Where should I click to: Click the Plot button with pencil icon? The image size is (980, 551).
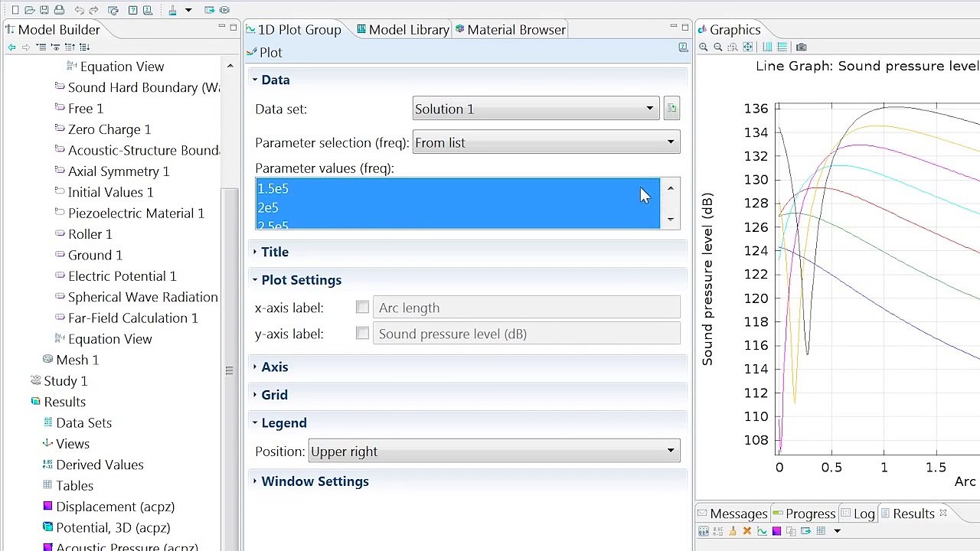click(x=265, y=53)
